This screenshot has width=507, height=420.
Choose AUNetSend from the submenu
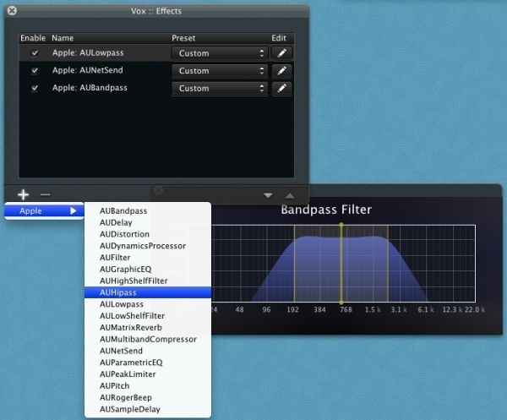(148, 351)
